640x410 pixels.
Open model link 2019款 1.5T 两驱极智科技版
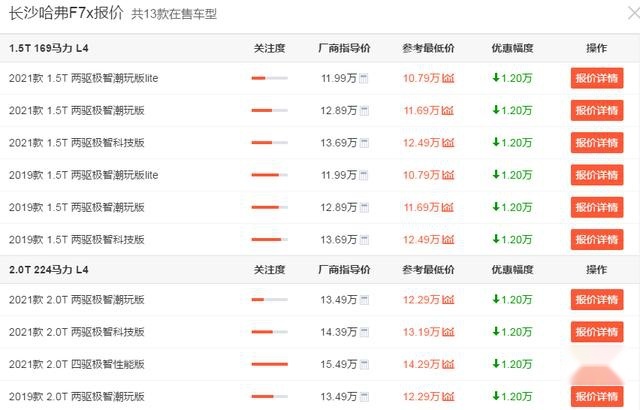(77, 239)
